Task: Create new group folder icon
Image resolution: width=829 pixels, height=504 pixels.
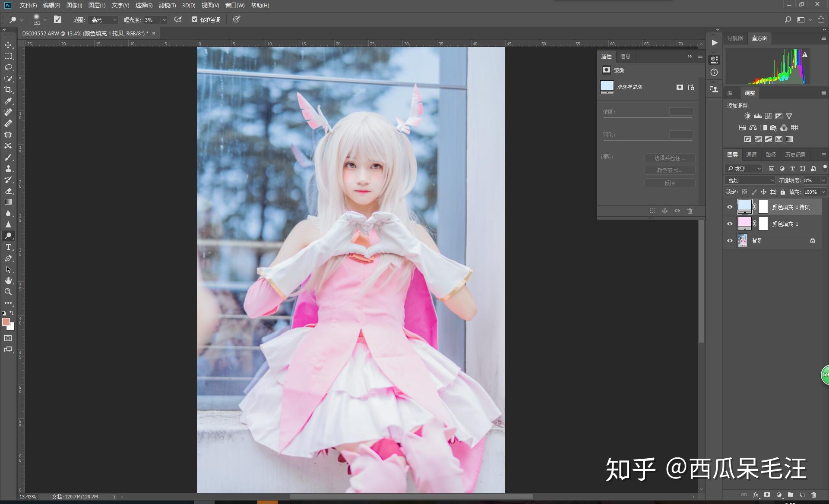Action: click(790, 495)
